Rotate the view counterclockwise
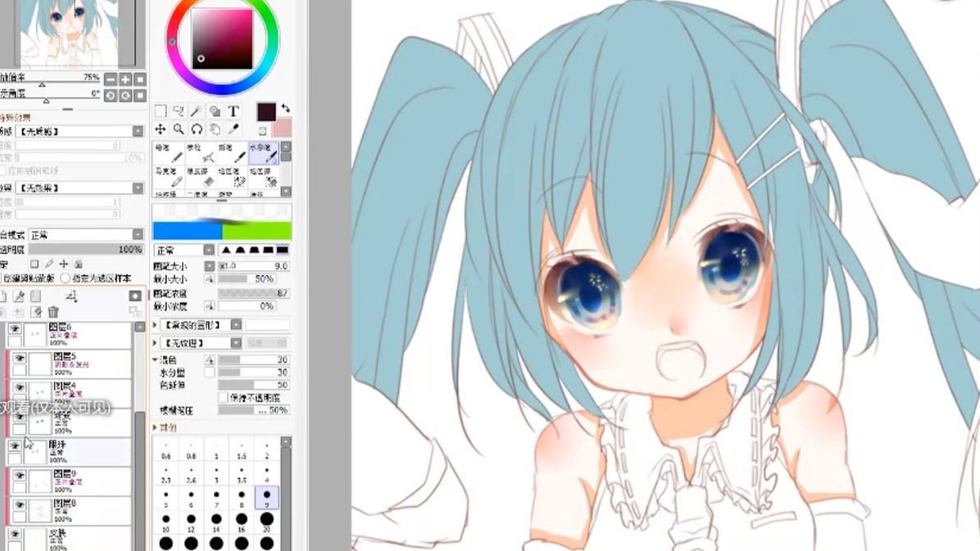This screenshot has height=551, width=980. pos(111,95)
